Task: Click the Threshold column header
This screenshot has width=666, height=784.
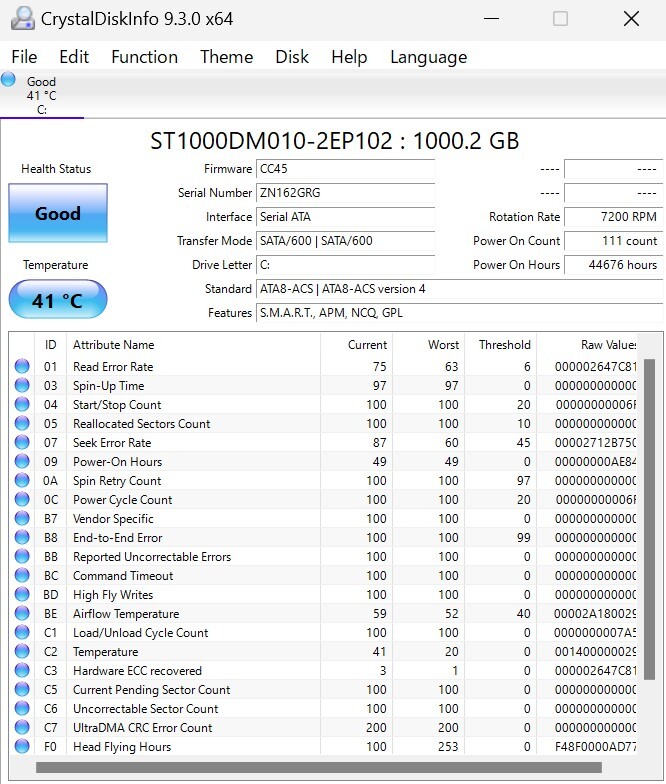Action: point(500,344)
